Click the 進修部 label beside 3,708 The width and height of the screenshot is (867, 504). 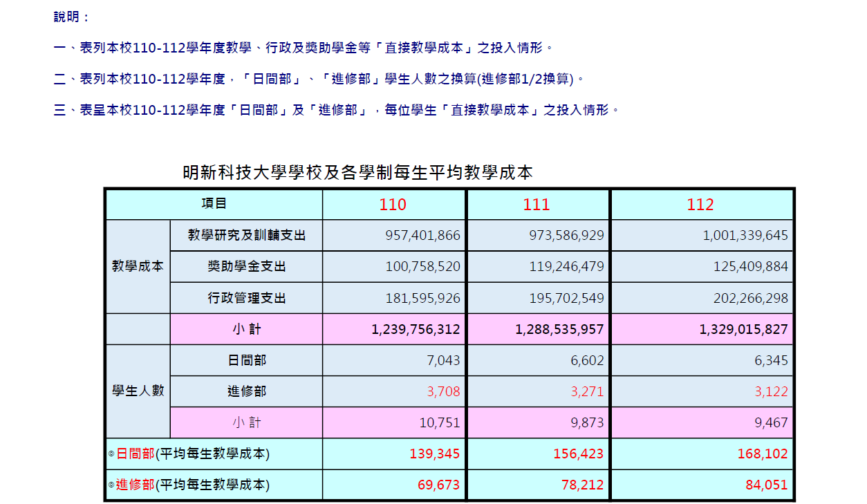tap(247, 391)
